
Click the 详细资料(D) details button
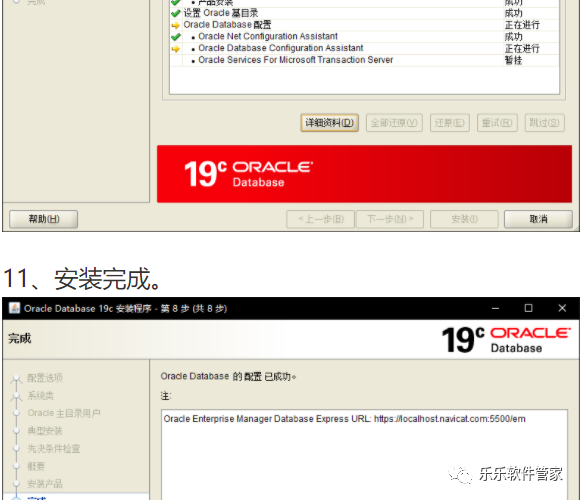tap(329, 123)
